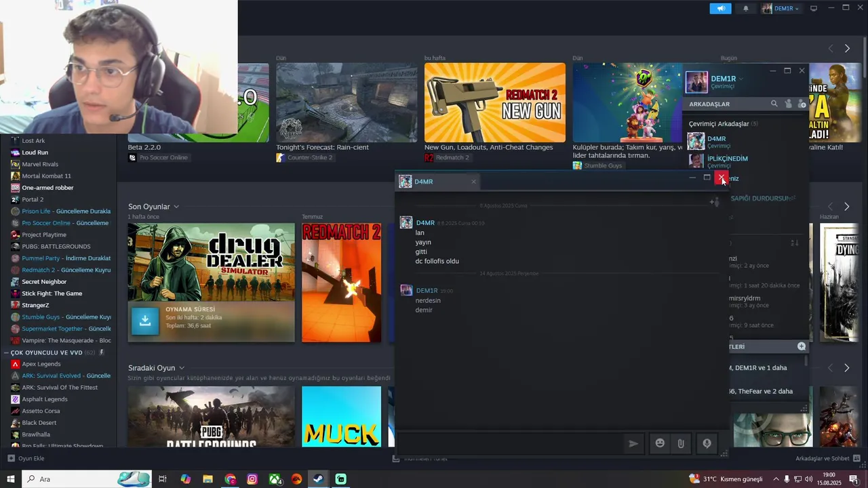Open the Redmatch 2 recent game thumbnail
Viewport: 868px width, 488px height.
coord(341,283)
